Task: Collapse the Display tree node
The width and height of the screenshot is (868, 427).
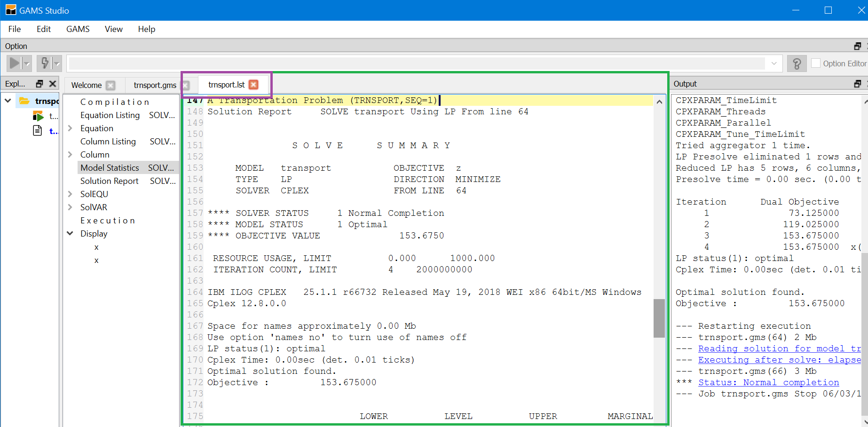Action: pos(70,234)
